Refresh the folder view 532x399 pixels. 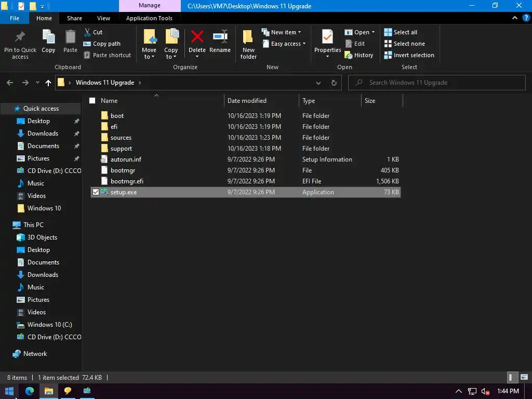tap(334, 83)
